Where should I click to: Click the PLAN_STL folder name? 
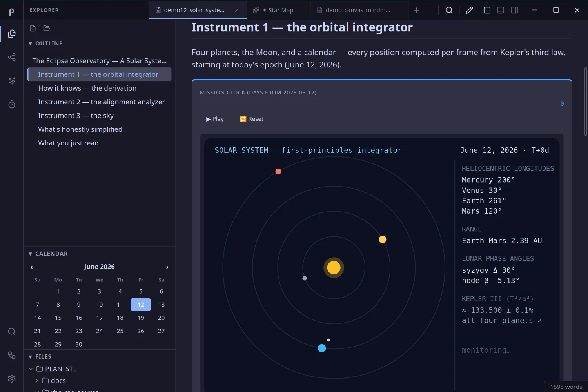(x=61, y=369)
